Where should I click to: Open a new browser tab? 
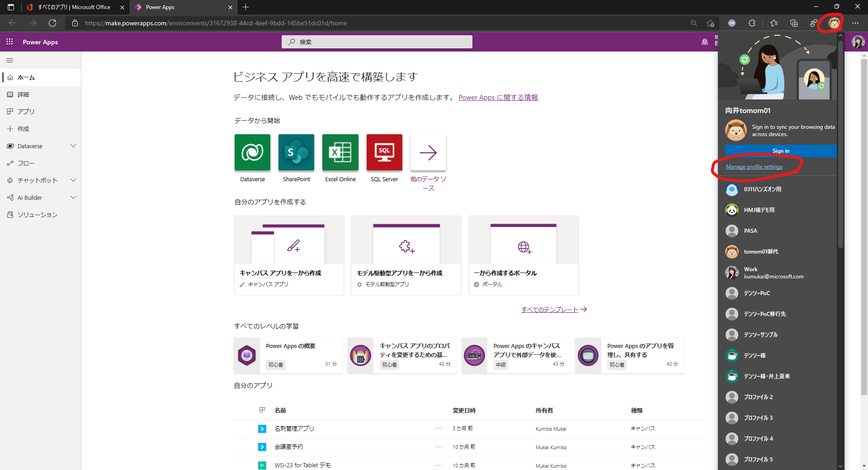pyautogui.click(x=245, y=7)
